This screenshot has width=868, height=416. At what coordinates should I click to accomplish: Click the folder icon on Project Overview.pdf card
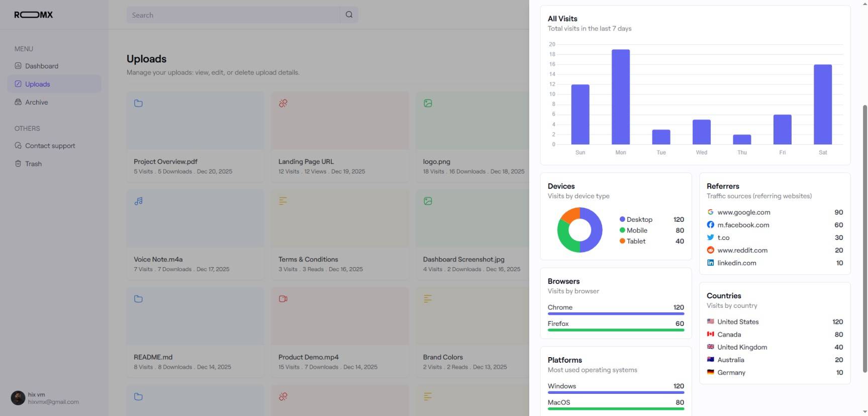pyautogui.click(x=138, y=103)
